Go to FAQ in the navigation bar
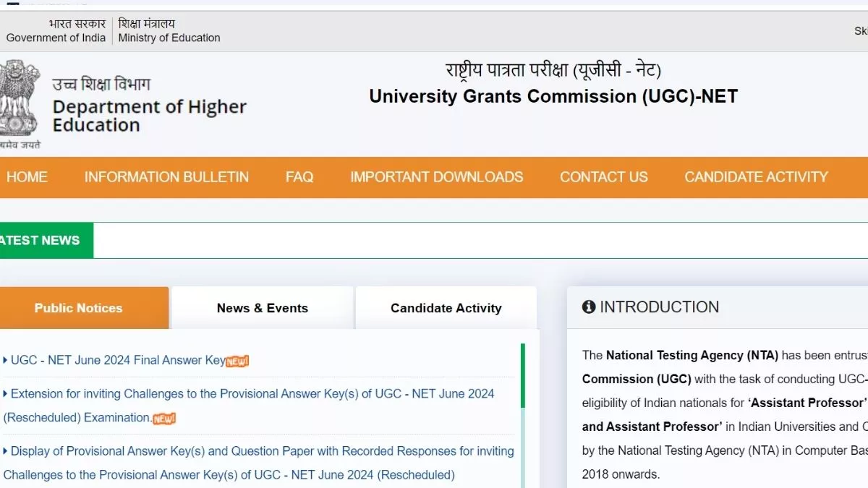Screen dimensions: 868x488 coord(299,177)
